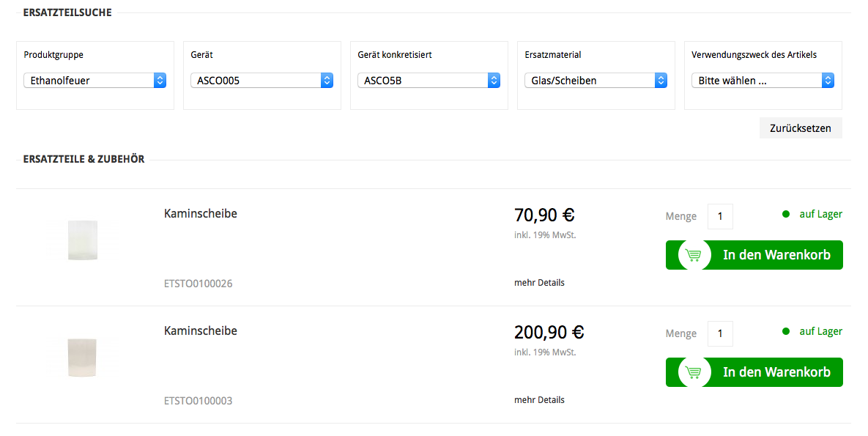Select the article number ETSTO0100003
This screenshot has height=436, width=868.
click(x=199, y=401)
